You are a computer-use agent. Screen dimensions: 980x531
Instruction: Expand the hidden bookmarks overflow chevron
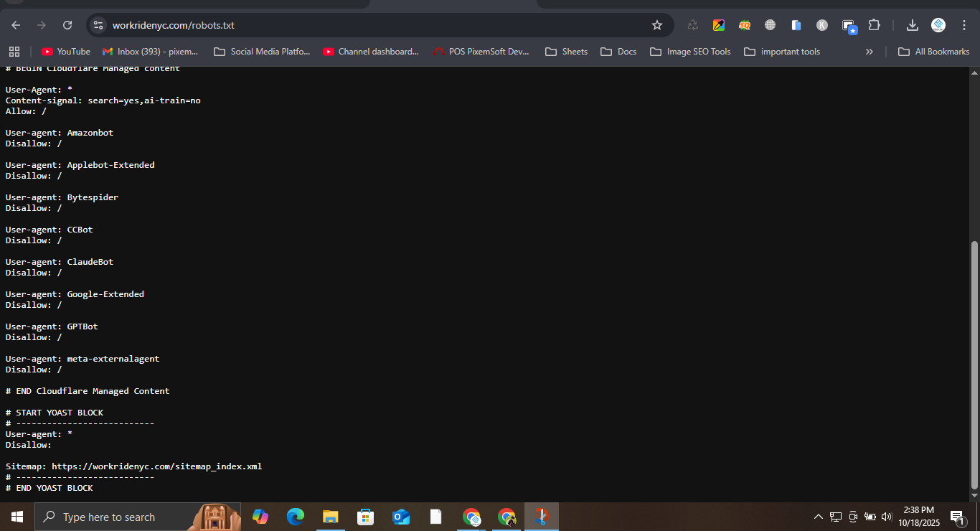coord(869,52)
